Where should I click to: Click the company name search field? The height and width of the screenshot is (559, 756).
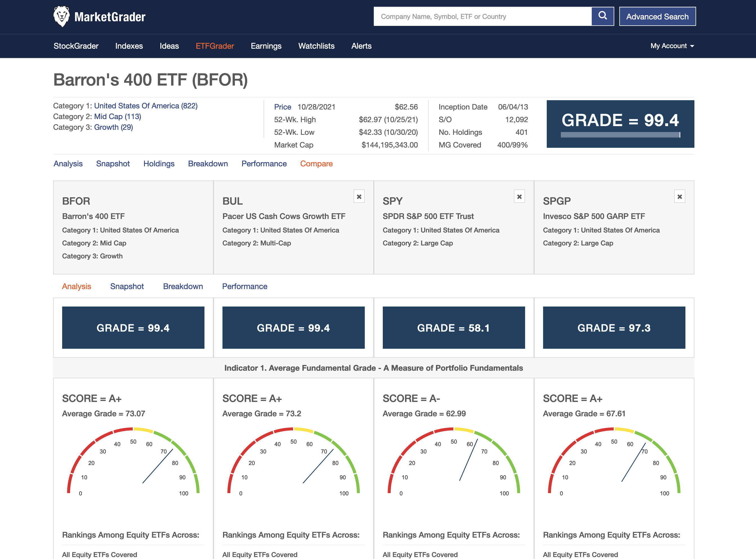point(482,17)
